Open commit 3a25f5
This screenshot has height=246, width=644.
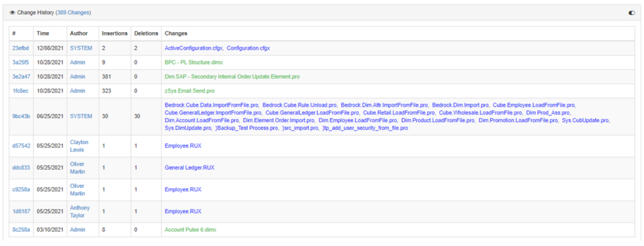click(21, 62)
